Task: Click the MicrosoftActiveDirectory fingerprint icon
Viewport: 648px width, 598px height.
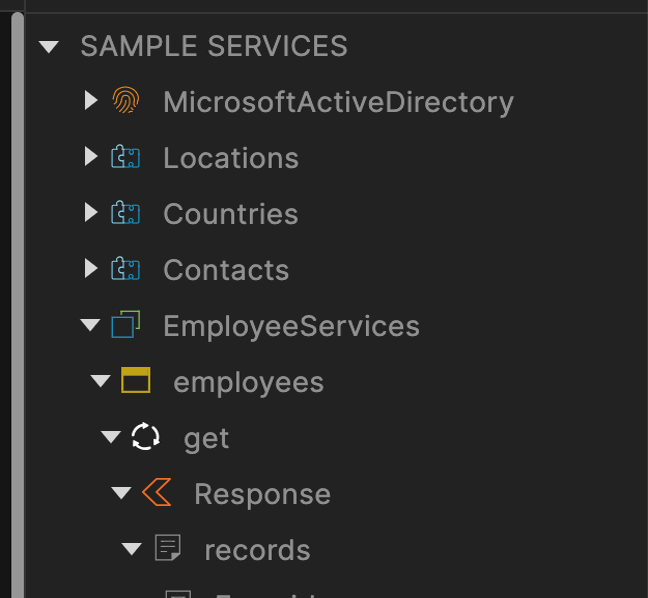Action: [125, 101]
